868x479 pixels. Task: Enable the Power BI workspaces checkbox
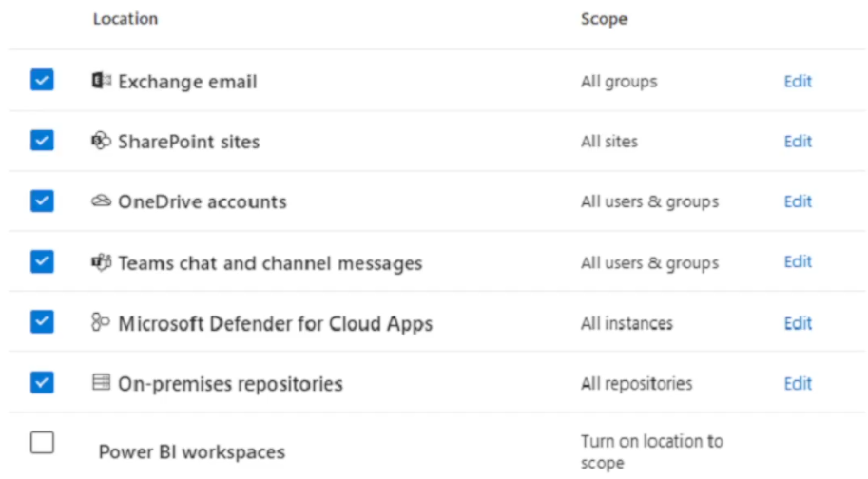(42, 443)
